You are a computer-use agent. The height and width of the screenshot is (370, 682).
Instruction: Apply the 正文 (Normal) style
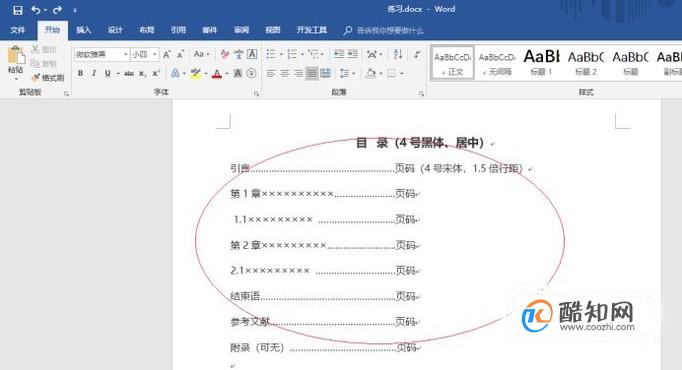click(x=452, y=63)
